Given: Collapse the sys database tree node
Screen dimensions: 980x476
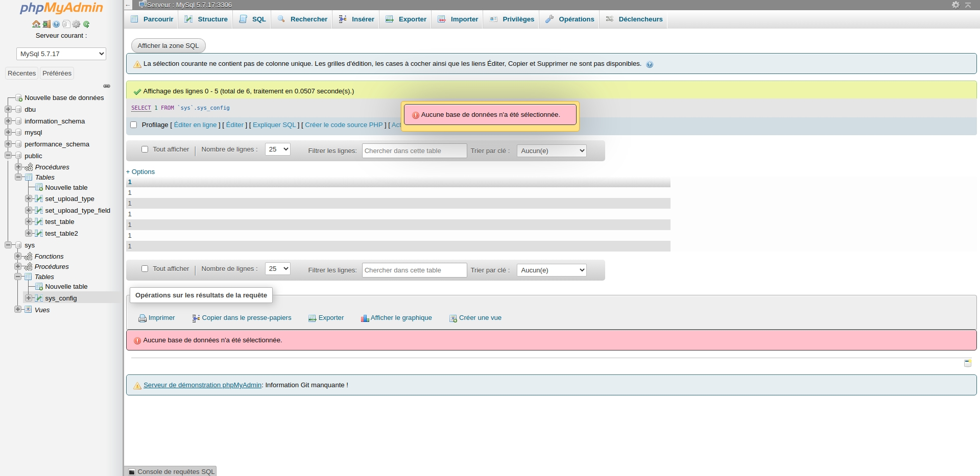Looking at the screenshot, I should click(x=8, y=245).
